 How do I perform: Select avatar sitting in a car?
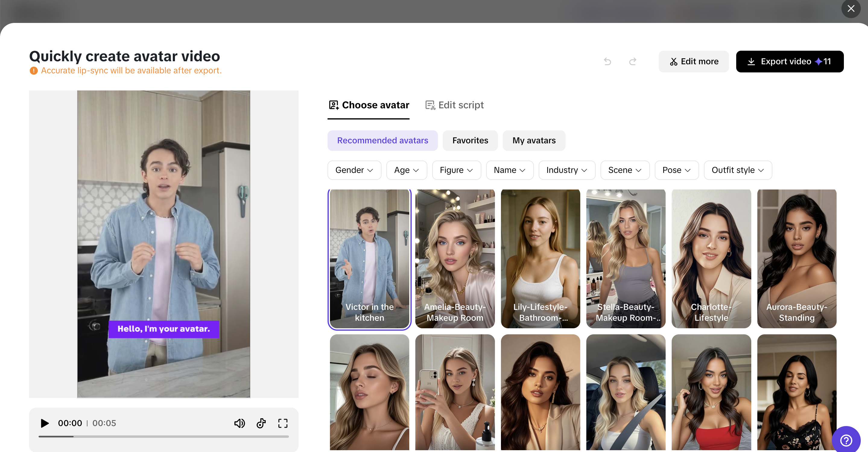pos(626,392)
